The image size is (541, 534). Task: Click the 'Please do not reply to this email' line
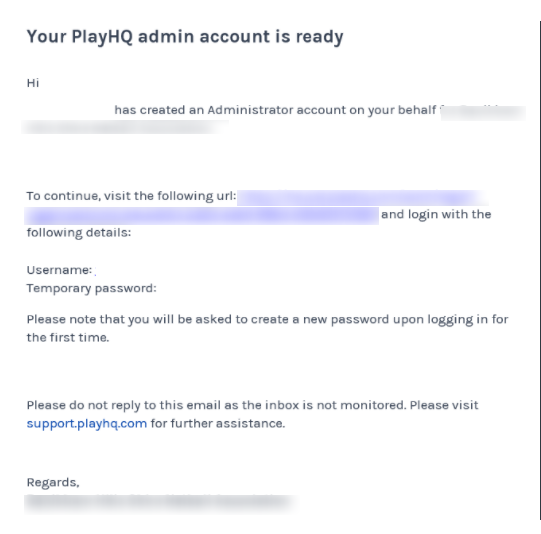tap(253, 405)
